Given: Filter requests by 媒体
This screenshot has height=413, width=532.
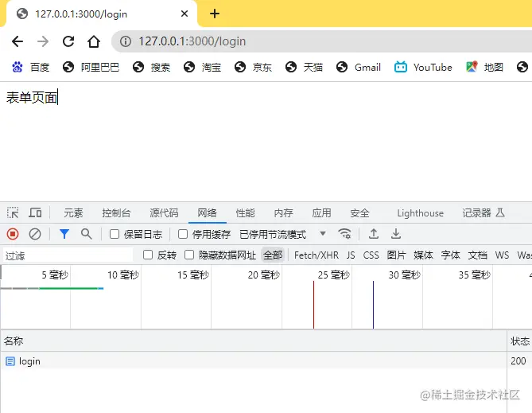Looking at the screenshot, I should pyautogui.click(x=423, y=255).
